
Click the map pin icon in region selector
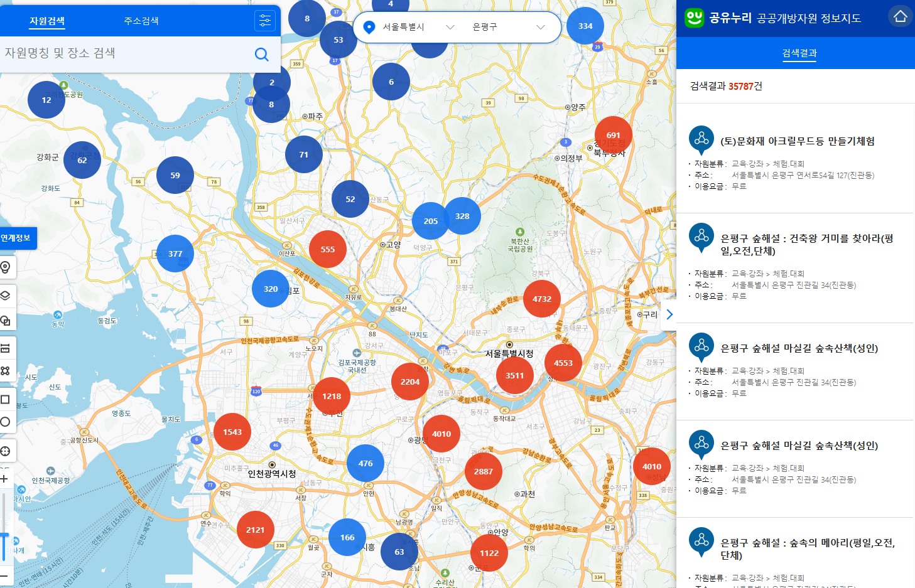369,27
